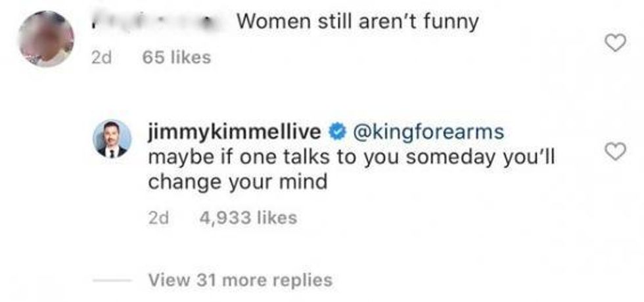Image resolution: width=644 pixels, height=302 pixels.
Task: Open the @kingforearms mention
Action: 428,132
